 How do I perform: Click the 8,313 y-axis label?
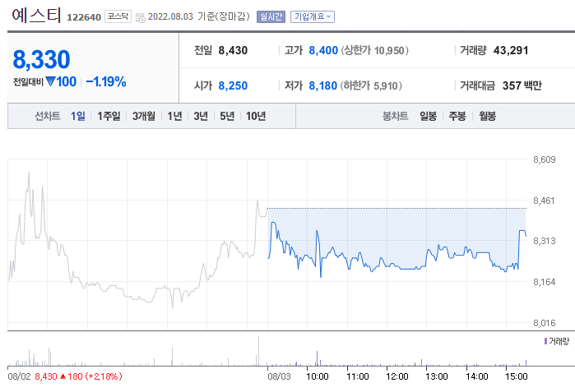coord(545,241)
